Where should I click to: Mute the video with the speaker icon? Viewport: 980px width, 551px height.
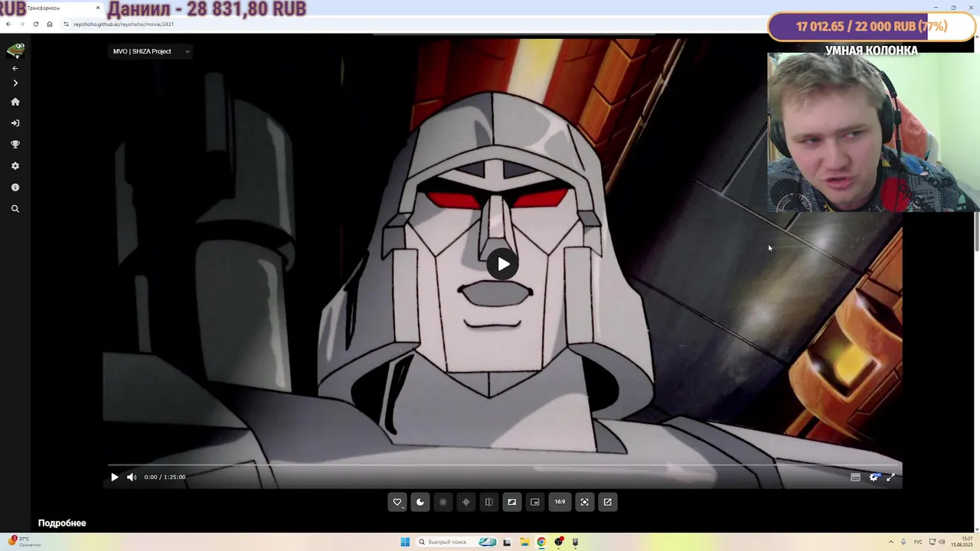(131, 477)
